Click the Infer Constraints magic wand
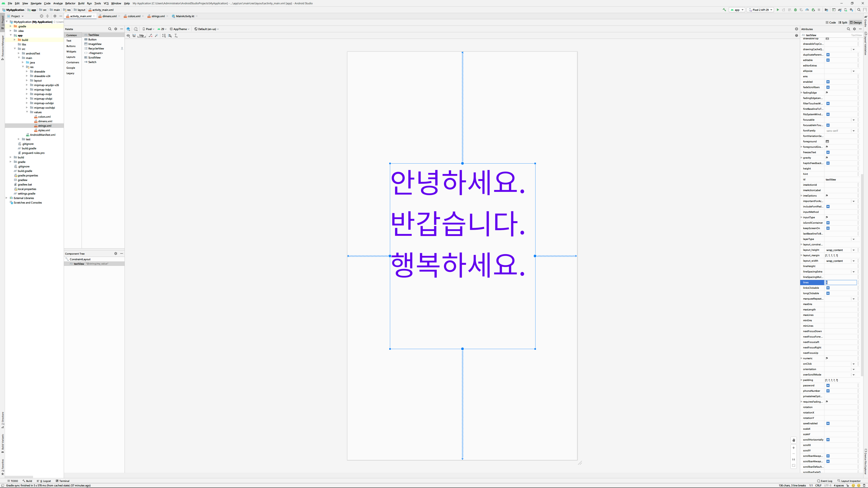Viewport: 868px width, 488px height. [x=157, y=36]
